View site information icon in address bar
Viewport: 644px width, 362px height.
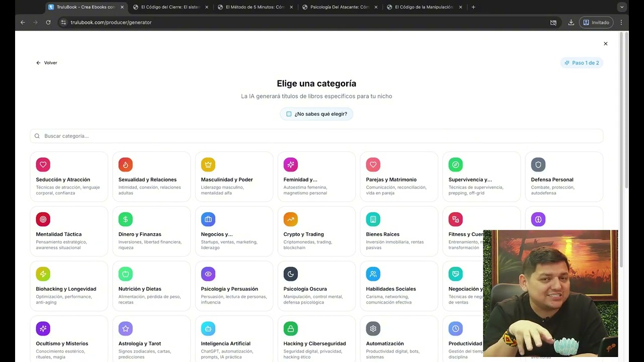click(63, 22)
